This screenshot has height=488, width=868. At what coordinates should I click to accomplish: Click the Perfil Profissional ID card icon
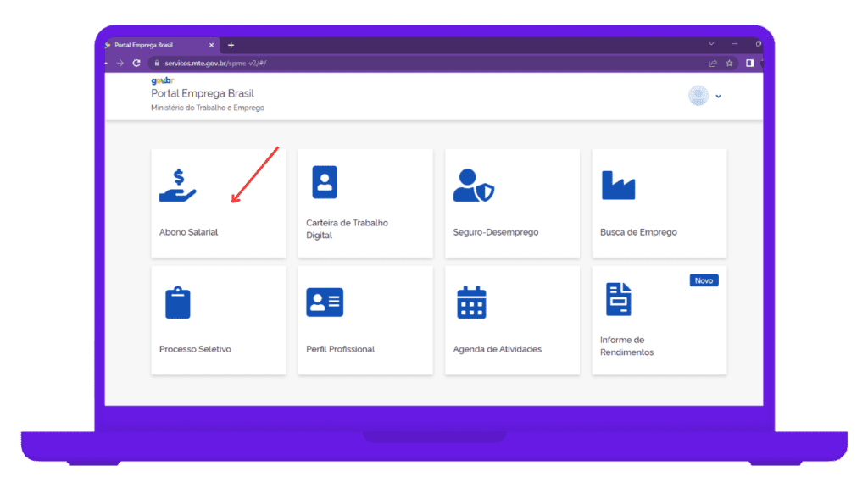[325, 302]
